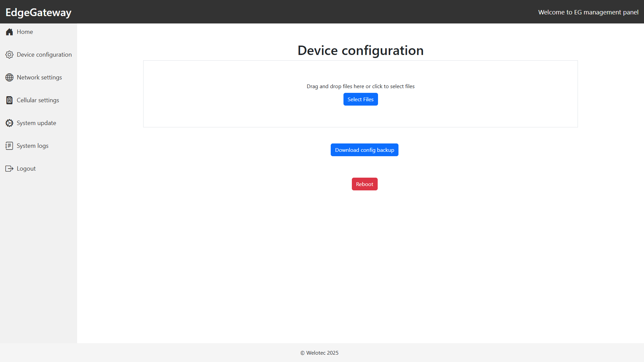This screenshot has height=362, width=644.
Task: Click the Device configuration page heading
Action: click(361, 50)
